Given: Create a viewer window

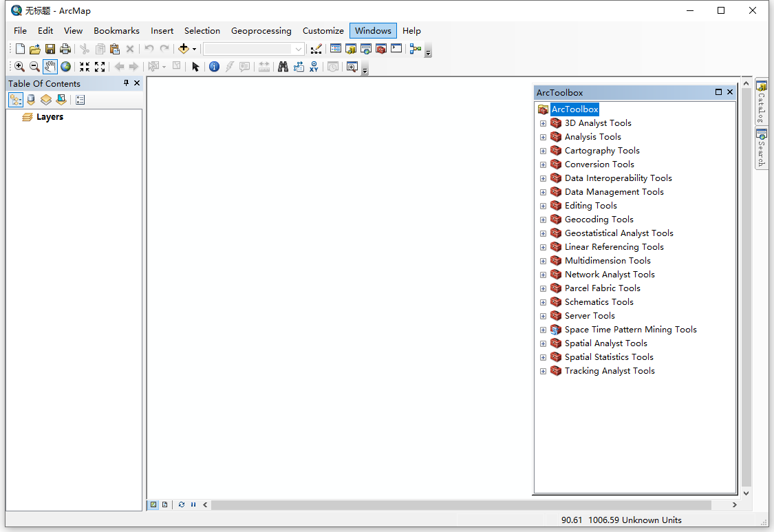Looking at the screenshot, I should [x=352, y=67].
